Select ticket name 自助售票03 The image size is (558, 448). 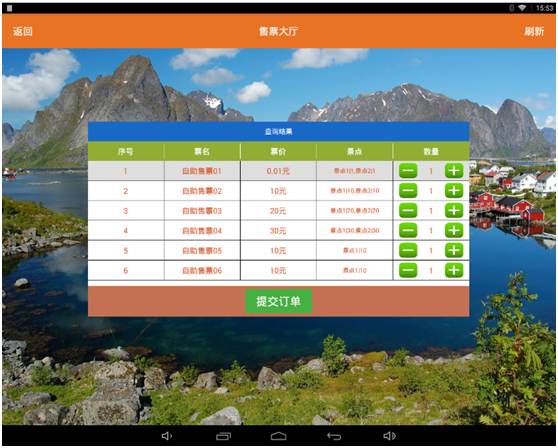202,211
